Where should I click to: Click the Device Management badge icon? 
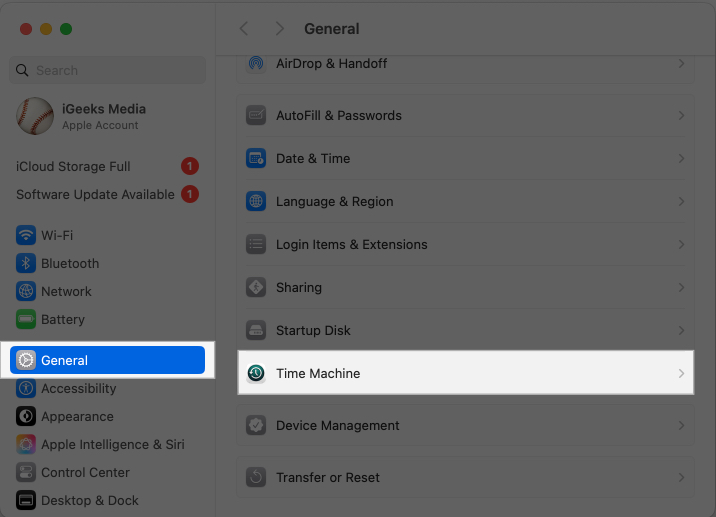[x=256, y=425]
